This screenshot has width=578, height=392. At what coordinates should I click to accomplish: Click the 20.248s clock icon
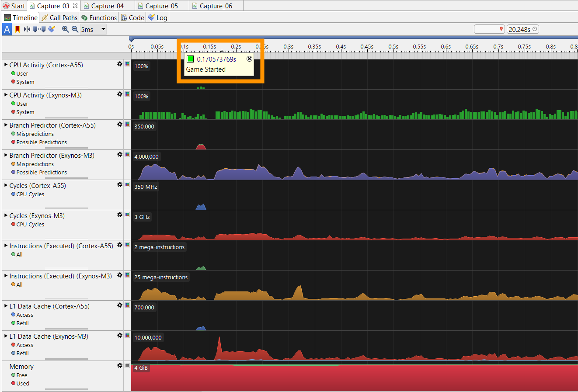[535, 29]
